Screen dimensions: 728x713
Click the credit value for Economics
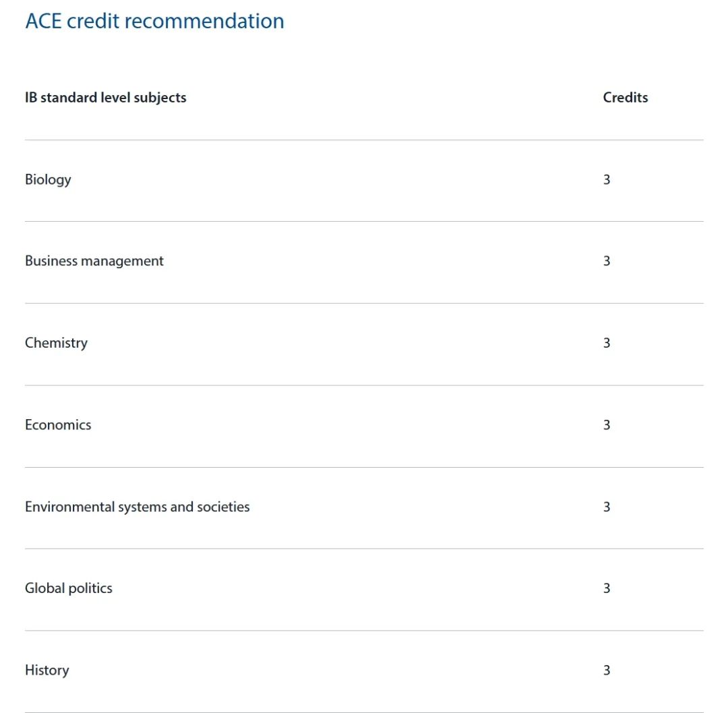click(607, 425)
